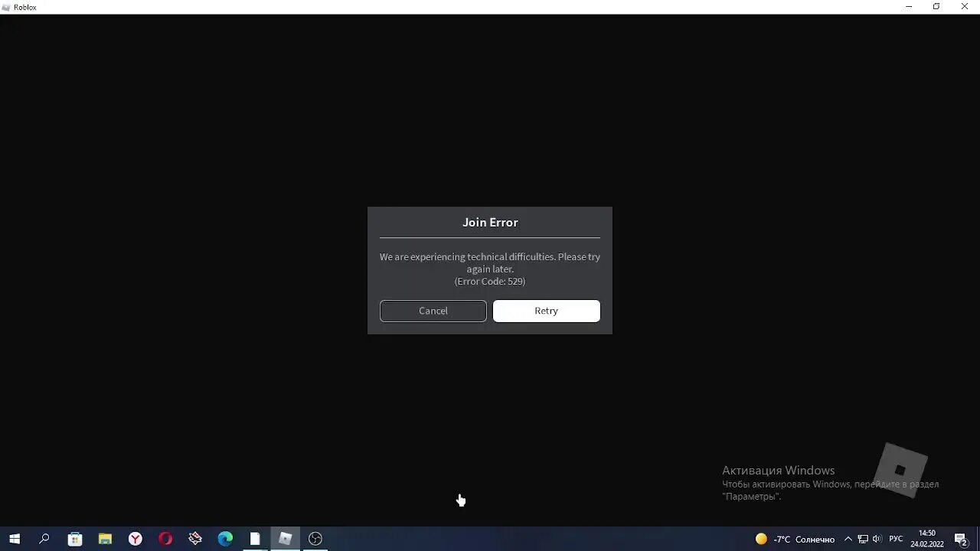Screen dimensions: 980x551
Task: Open weather widget showing -7°C Солнечно
Action: [x=795, y=540]
